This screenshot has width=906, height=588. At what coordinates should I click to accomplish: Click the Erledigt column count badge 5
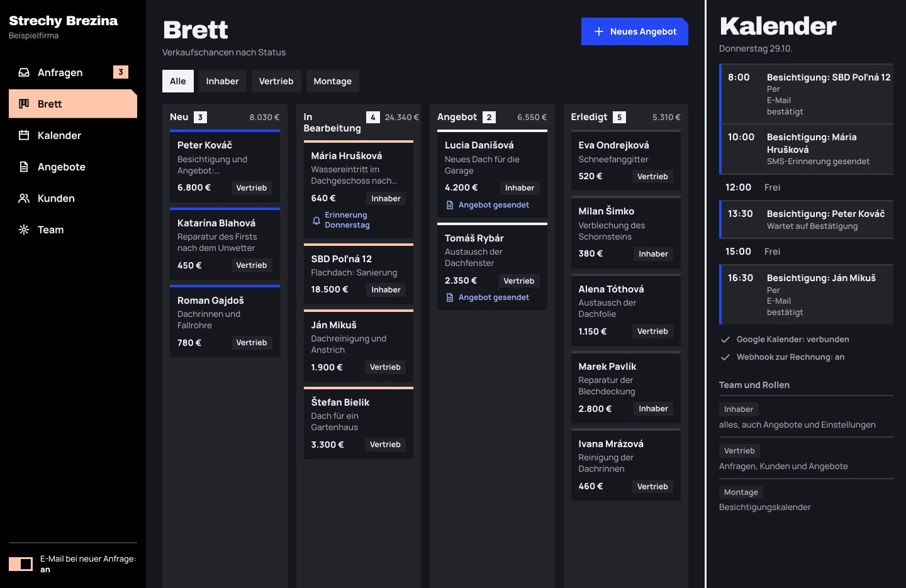[620, 117]
